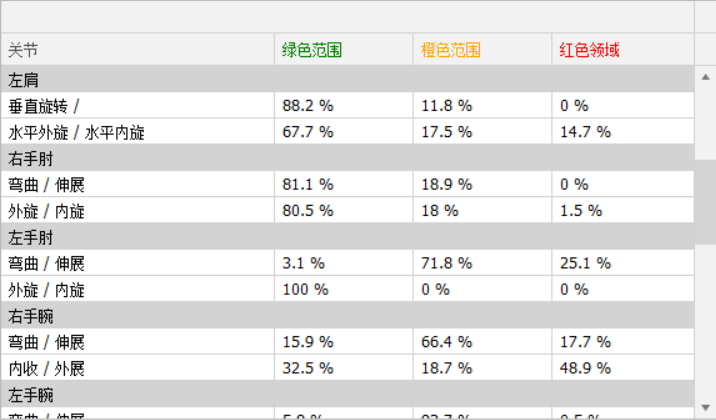This screenshot has height=420, width=716.
Task: Click the scrollbar up arrow
Action: (x=705, y=77)
